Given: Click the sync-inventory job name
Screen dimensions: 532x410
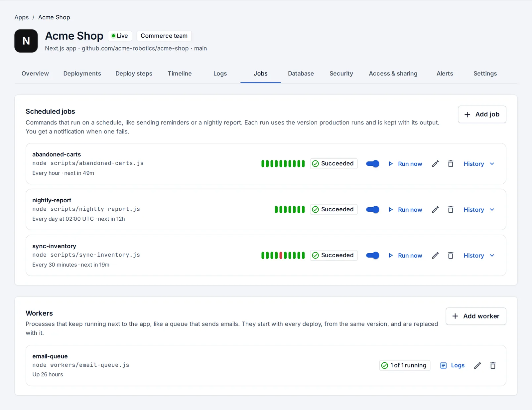Looking at the screenshot, I should click(x=54, y=246).
